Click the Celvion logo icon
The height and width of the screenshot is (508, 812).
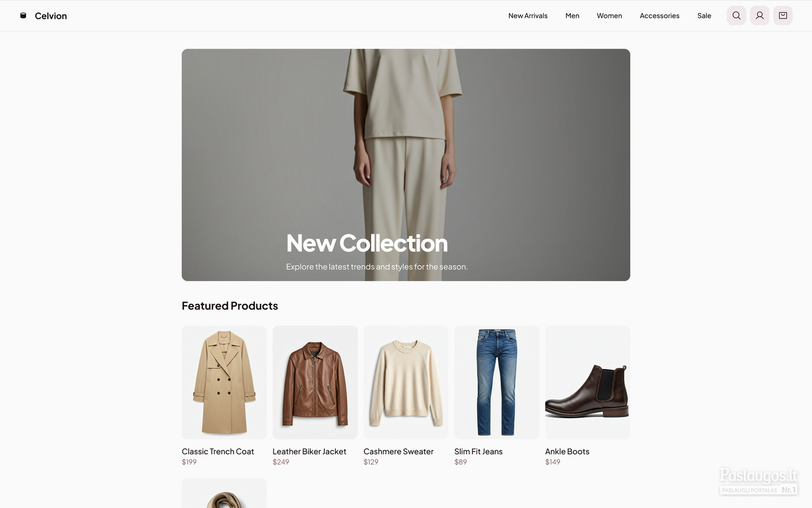click(x=23, y=16)
